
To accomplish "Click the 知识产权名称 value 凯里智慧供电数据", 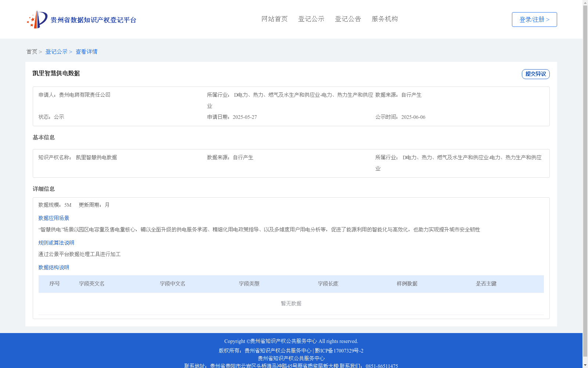I will pos(96,158).
